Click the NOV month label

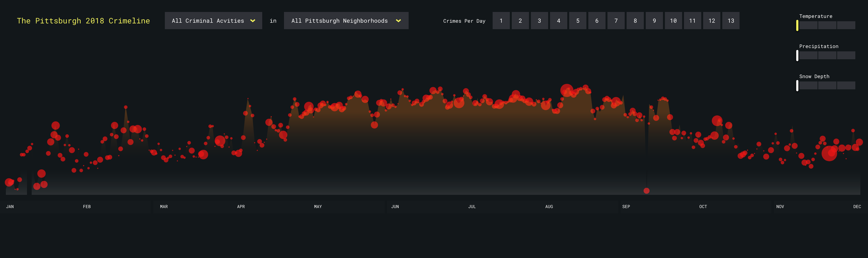pyautogui.click(x=780, y=207)
